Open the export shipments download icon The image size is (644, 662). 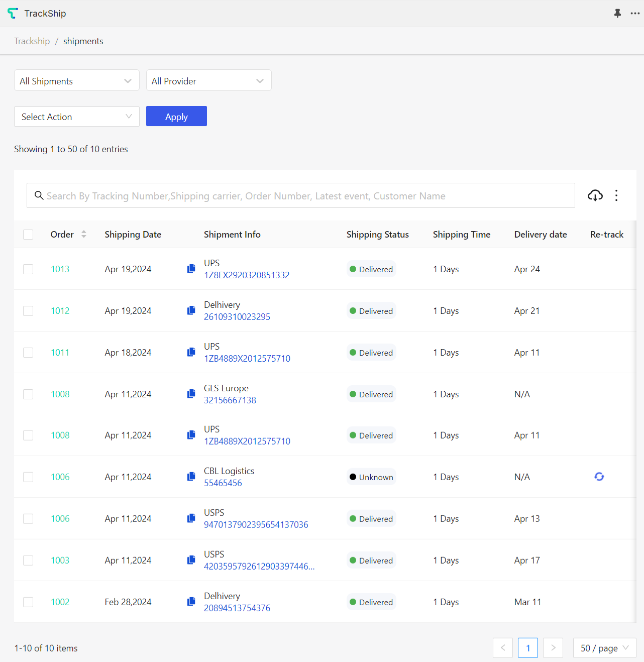point(595,195)
